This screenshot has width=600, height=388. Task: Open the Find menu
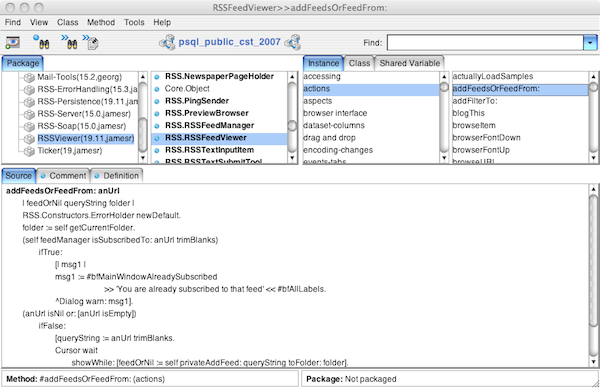tap(13, 22)
